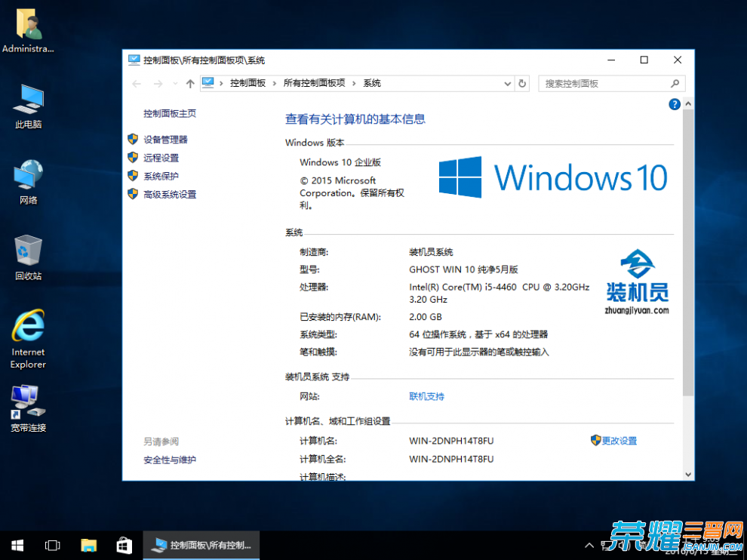This screenshot has height=560, width=747.
Task: Open Windows Store from taskbar
Action: click(x=124, y=545)
